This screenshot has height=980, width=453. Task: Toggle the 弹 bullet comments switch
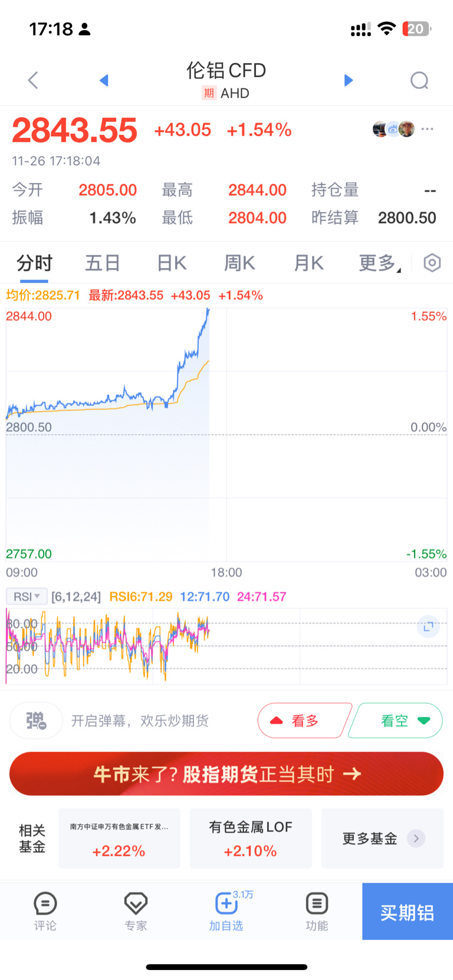(x=37, y=720)
